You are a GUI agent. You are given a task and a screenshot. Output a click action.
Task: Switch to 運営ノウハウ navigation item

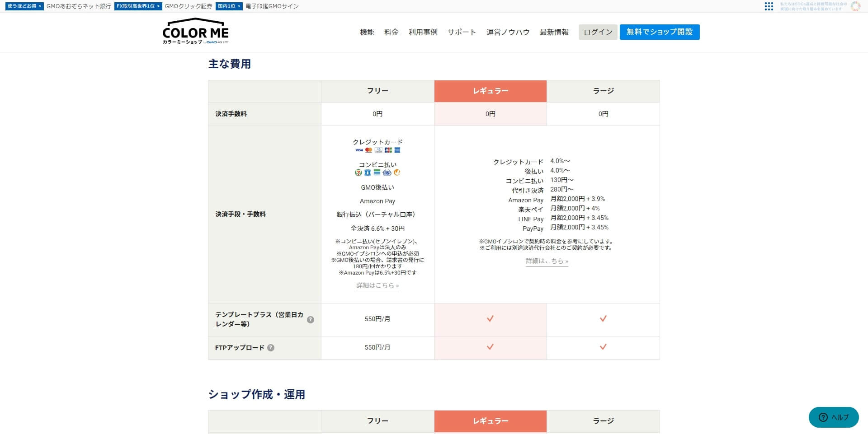(x=508, y=32)
